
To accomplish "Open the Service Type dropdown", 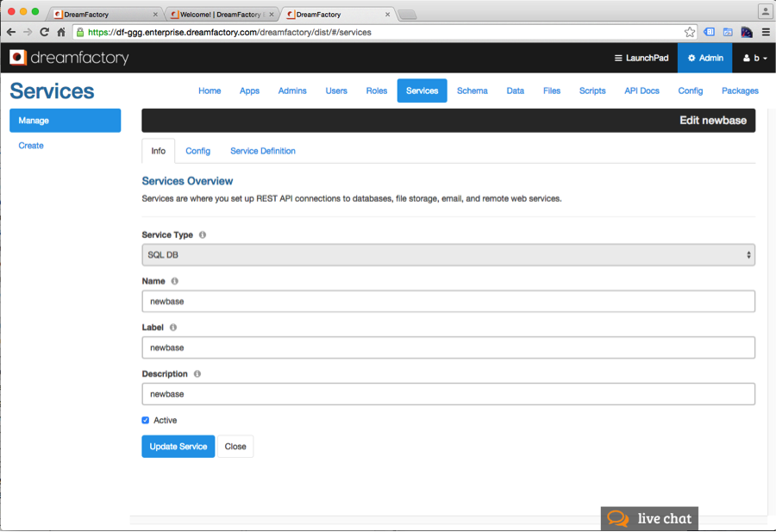I will click(x=447, y=255).
